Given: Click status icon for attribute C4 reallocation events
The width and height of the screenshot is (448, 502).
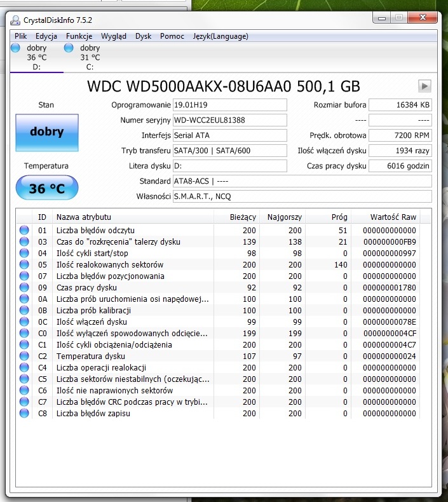Looking at the screenshot, I should (24, 367).
